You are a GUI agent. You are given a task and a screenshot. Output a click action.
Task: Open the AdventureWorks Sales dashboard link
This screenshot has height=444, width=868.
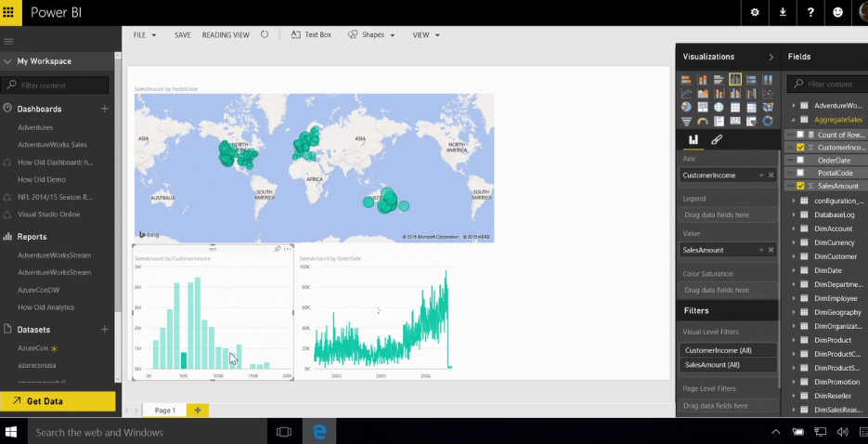52,145
